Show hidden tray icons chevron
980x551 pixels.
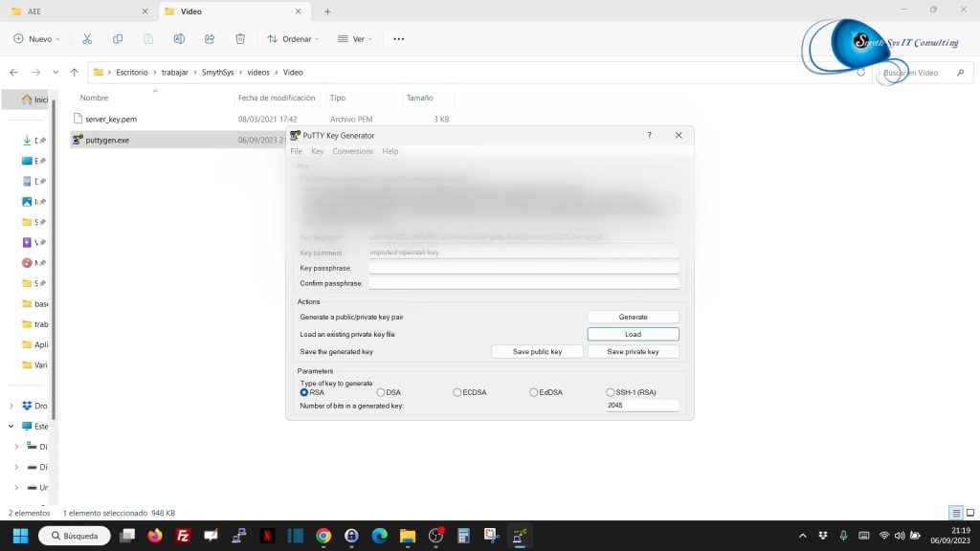click(803, 536)
